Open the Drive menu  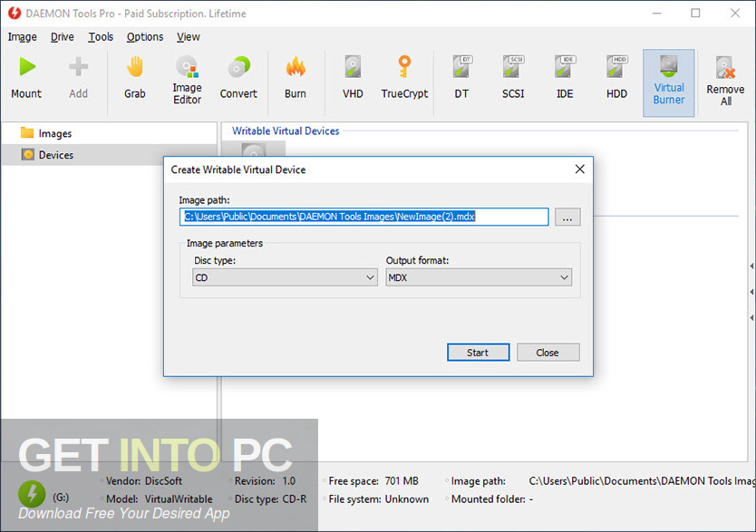pyautogui.click(x=63, y=37)
